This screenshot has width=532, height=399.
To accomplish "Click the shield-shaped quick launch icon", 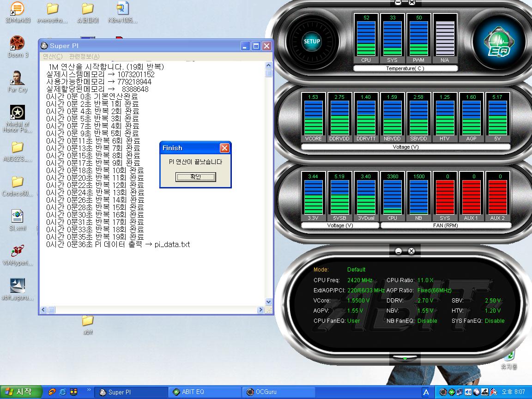I will (73, 392).
